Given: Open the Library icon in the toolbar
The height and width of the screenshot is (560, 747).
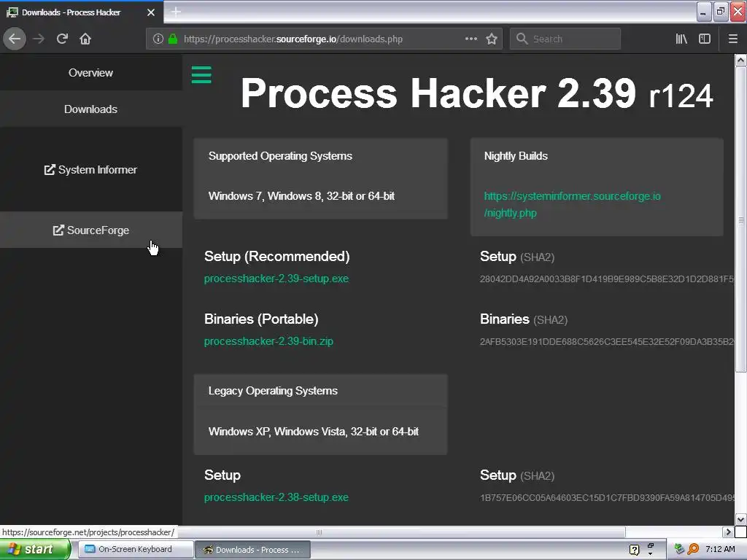Looking at the screenshot, I should 681,39.
